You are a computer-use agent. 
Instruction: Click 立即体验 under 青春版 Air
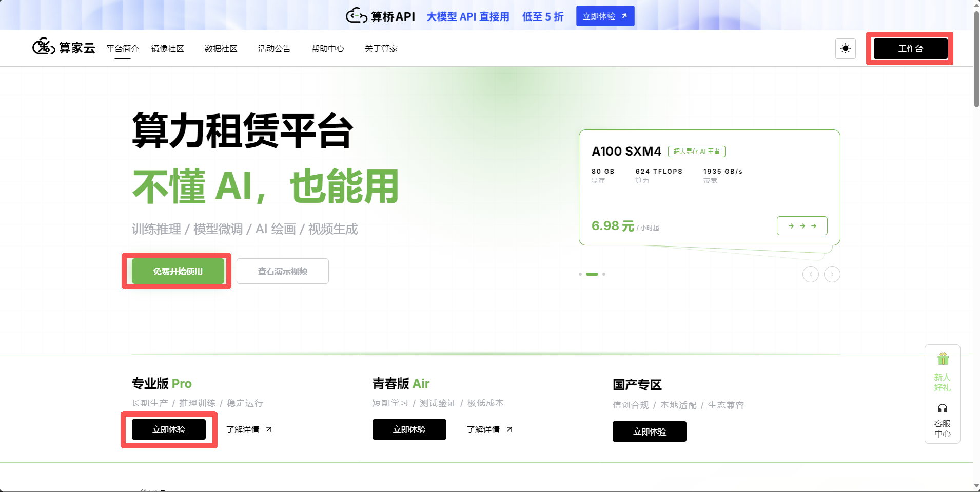coord(409,429)
